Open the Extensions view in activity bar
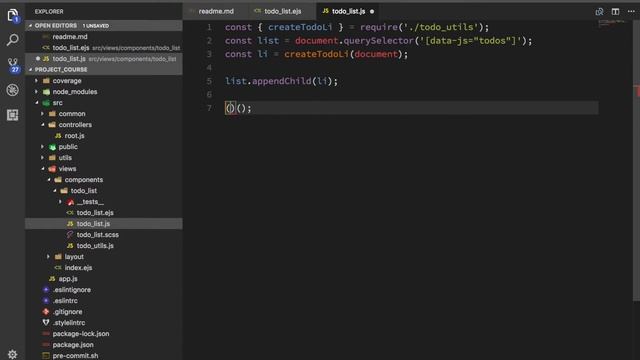The height and width of the screenshot is (360, 640). tap(13, 115)
